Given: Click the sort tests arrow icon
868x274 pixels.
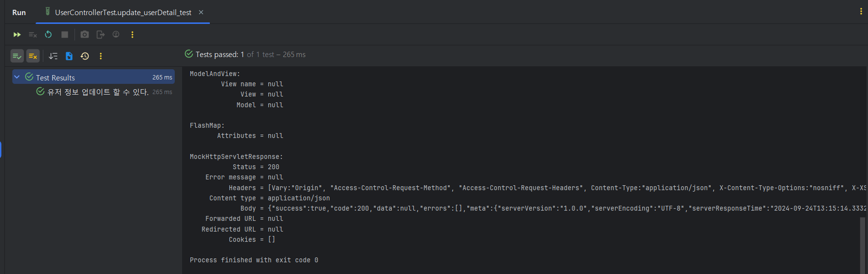Looking at the screenshot, I should (53, 56).
